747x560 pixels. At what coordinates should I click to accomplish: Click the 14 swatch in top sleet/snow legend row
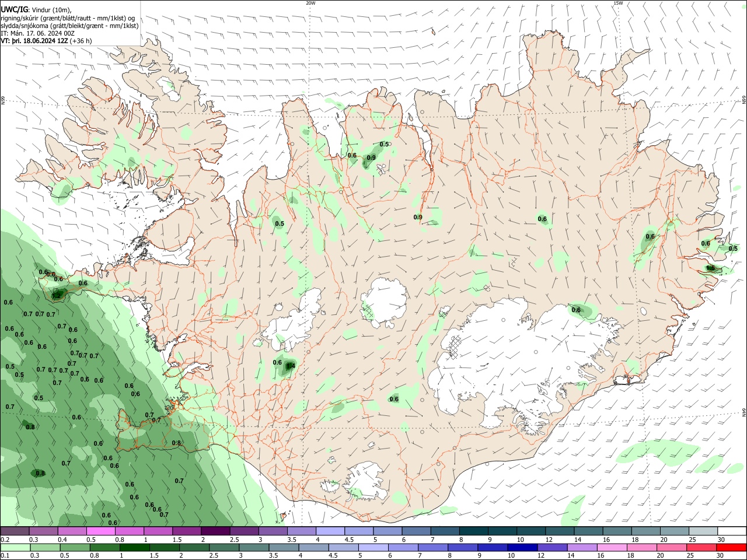588,531
